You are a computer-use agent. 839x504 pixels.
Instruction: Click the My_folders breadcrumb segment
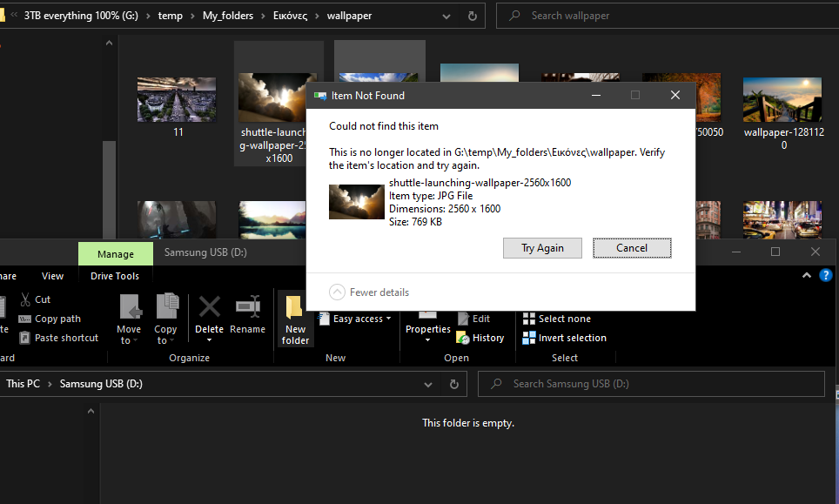click(228, 16)
